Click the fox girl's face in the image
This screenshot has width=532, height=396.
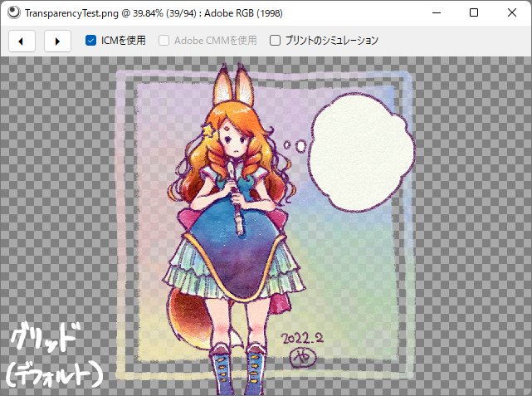click(236, 139)
